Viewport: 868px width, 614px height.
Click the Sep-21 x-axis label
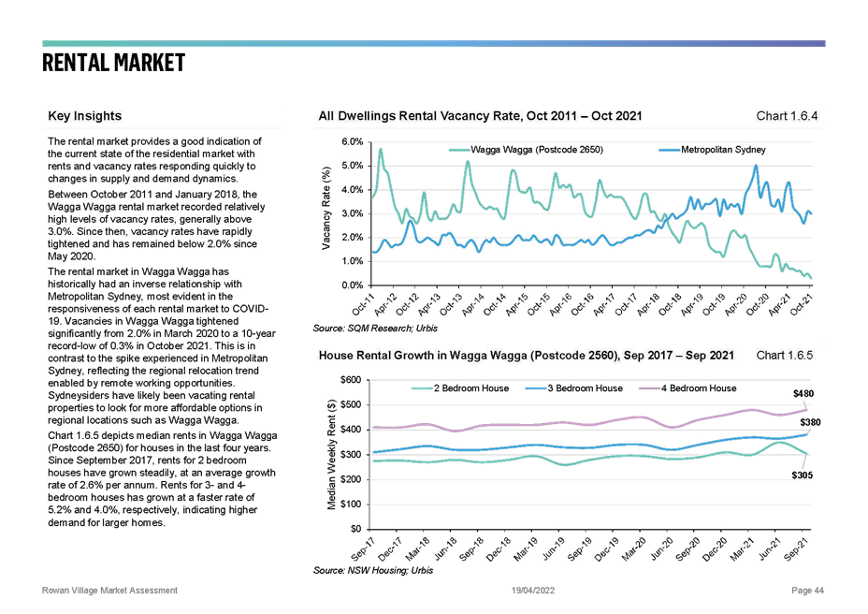click(x=795, y=549)
